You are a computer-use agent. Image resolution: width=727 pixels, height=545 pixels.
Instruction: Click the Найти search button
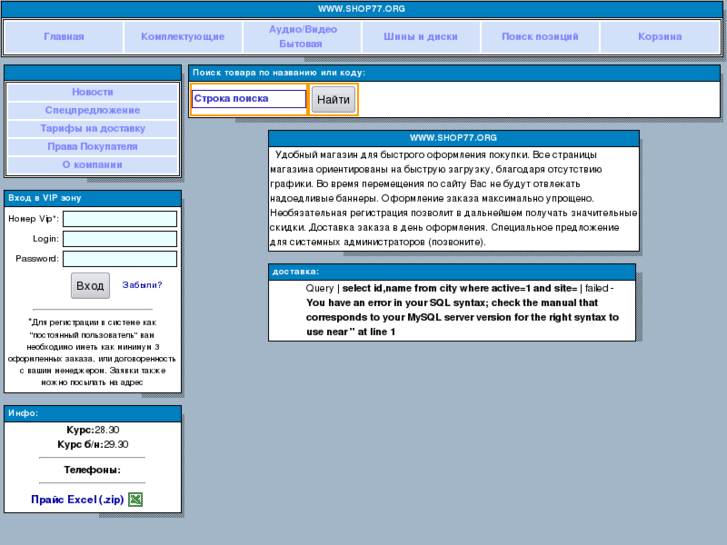[x=333, y=99]
